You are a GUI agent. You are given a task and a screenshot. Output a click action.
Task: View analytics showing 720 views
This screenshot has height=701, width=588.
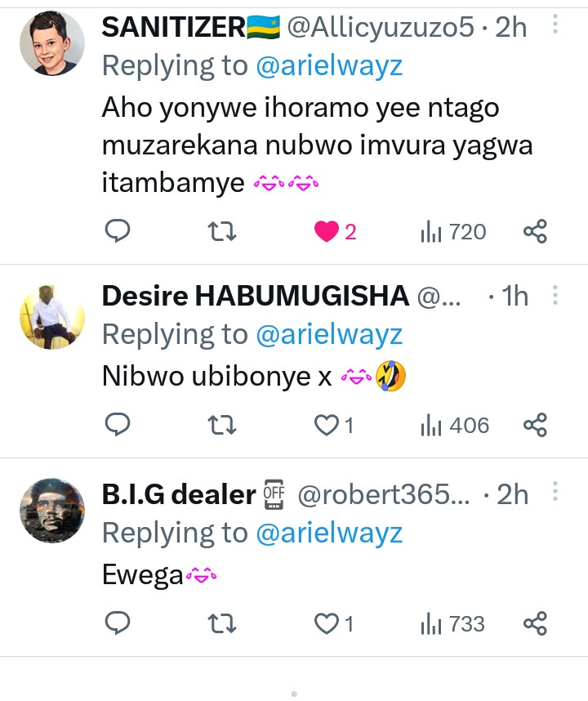tap(453, 232)
